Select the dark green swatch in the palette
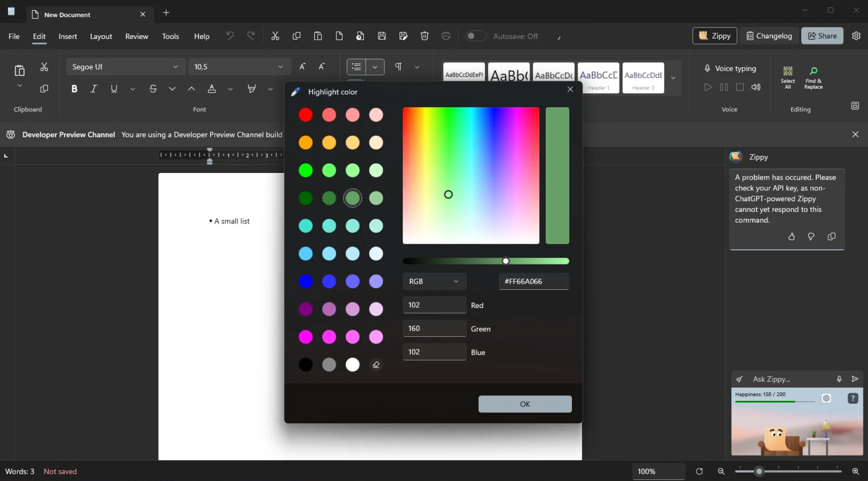The width and height of the screenshot is (868, 481). 306,198
